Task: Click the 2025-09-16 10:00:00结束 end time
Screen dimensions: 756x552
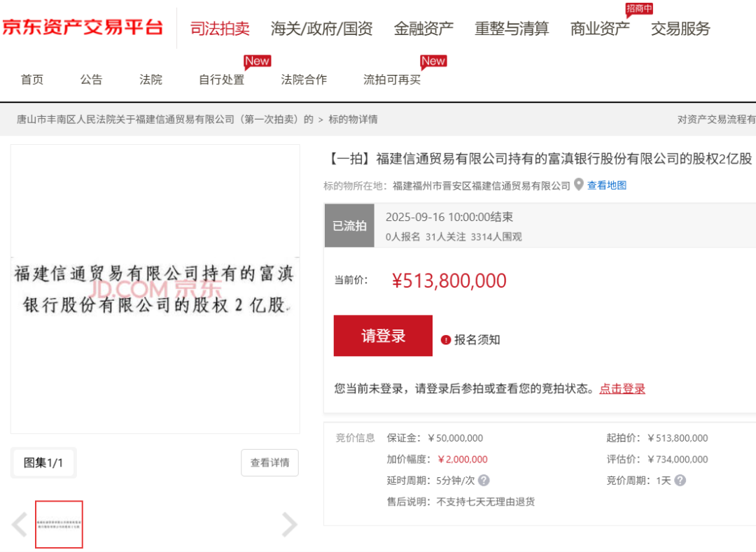Action: coord(449,218)
